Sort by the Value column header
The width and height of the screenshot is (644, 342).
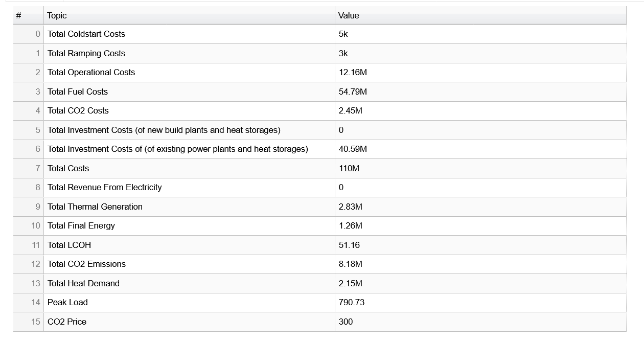pos(480,15)
